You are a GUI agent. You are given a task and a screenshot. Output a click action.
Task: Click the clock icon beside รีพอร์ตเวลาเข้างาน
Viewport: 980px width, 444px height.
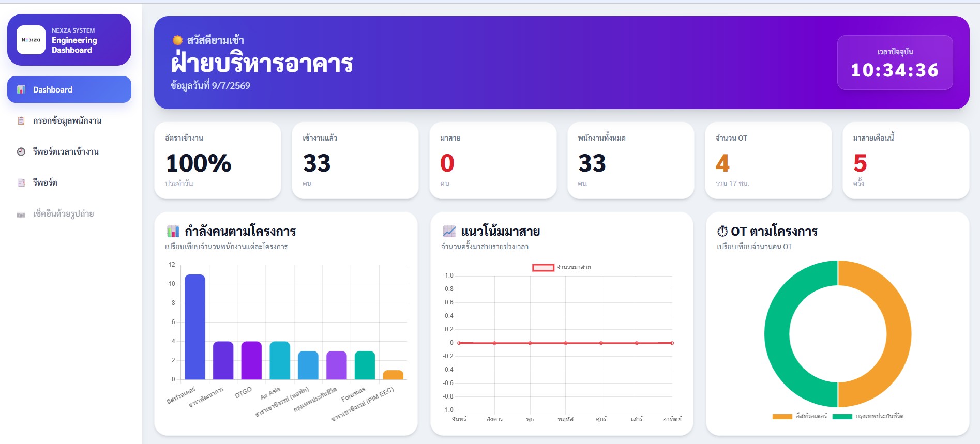coord(21,151)
